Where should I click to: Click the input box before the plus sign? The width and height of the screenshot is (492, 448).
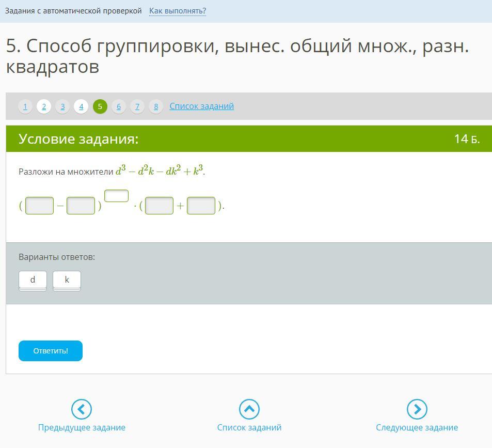(160, 206)
